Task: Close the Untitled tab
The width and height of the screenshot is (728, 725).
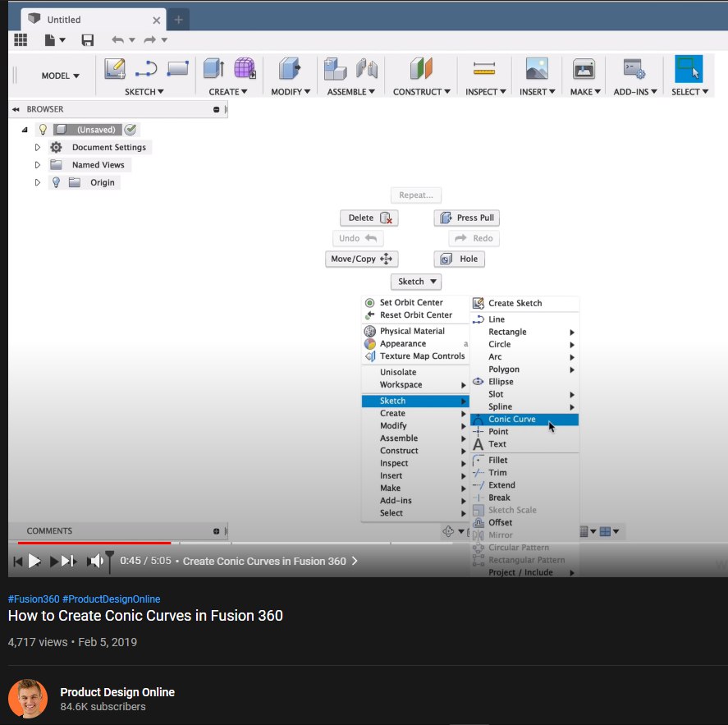Action: point(157,20)
